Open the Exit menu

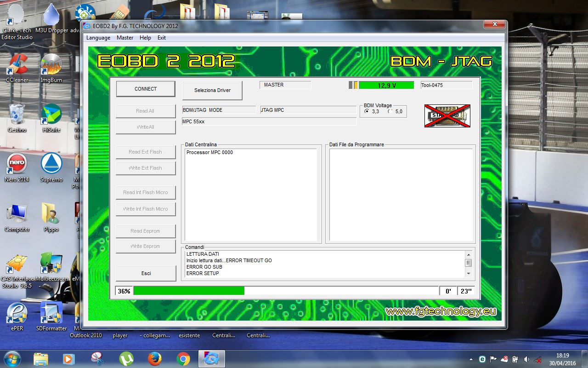[162, 38]
